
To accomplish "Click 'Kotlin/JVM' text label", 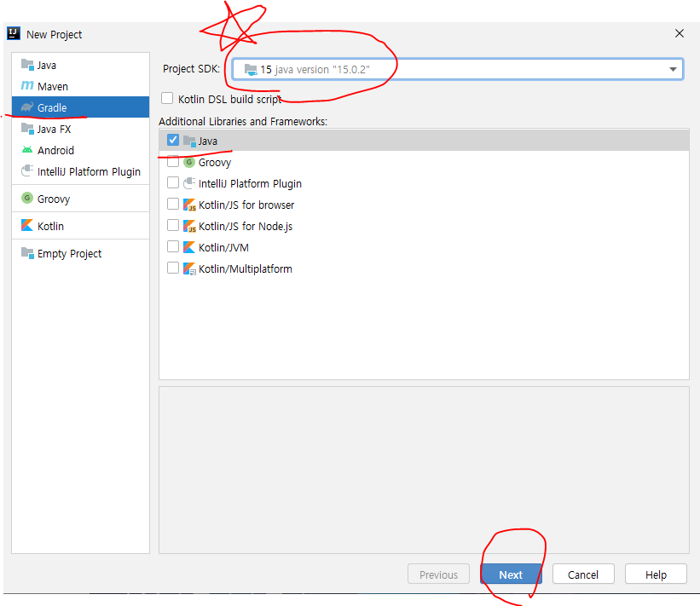I will click(223, 247).
